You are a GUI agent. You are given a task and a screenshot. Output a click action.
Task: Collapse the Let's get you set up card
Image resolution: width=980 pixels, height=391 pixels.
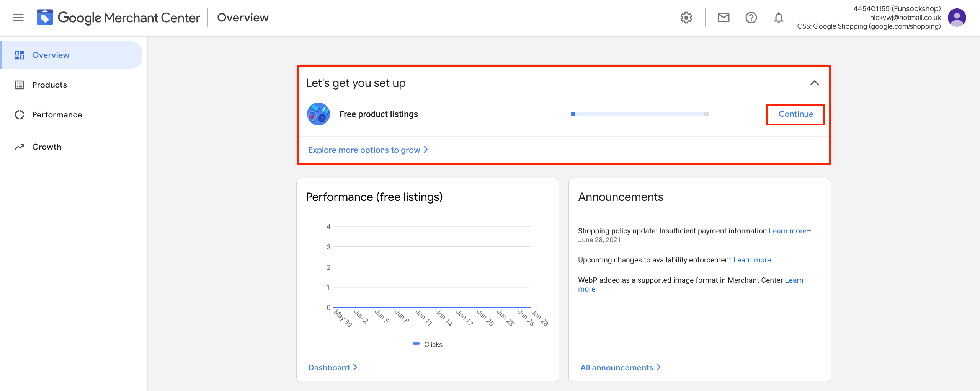815,83
